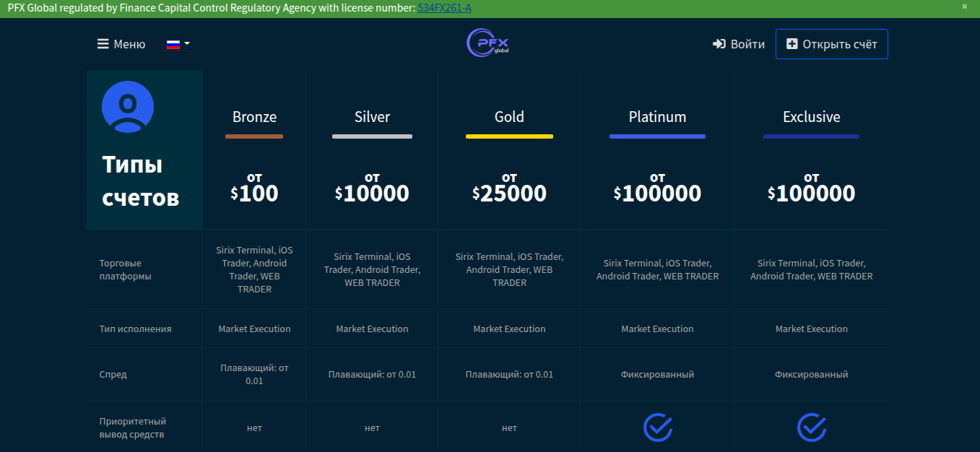980x452 pixels.
Task: Click the PFX Global logo
Action: click(x=487, y=43)
